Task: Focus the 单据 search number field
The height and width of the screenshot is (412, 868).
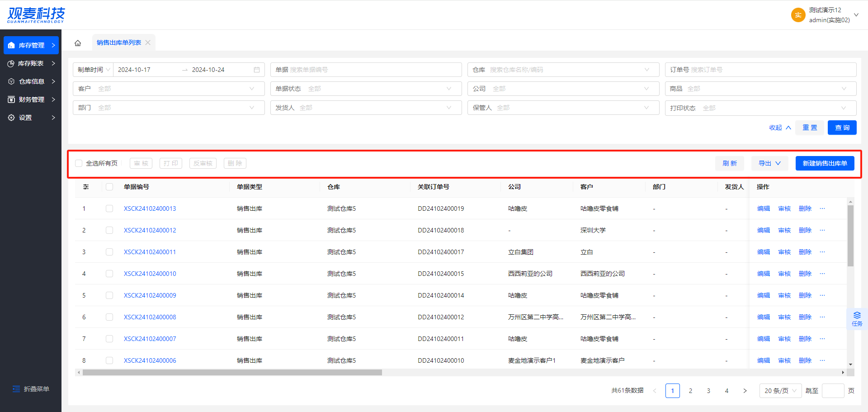Action: tap(366, 70)
